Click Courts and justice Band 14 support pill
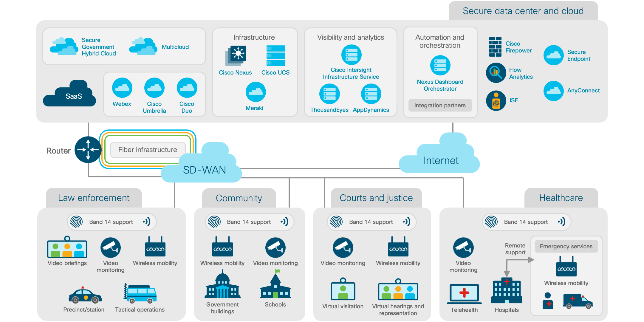This screenshot has width=644, height=322. tap(372, 222)
